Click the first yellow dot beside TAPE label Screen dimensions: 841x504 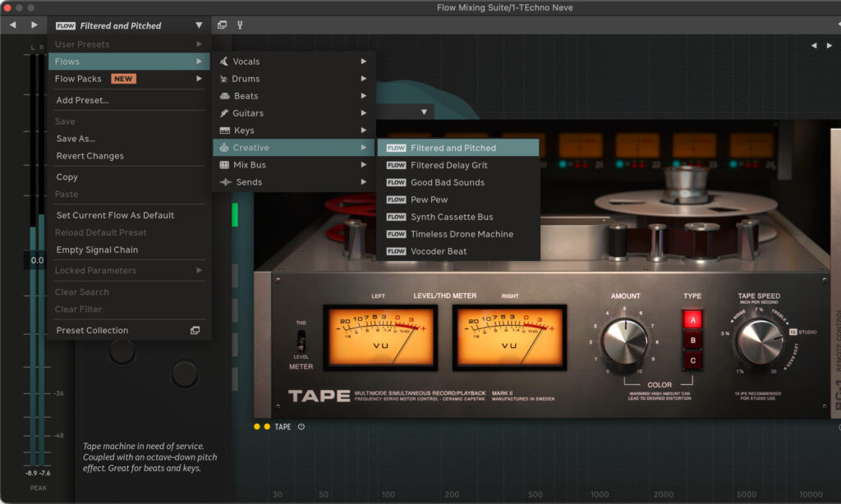point(257,427)
